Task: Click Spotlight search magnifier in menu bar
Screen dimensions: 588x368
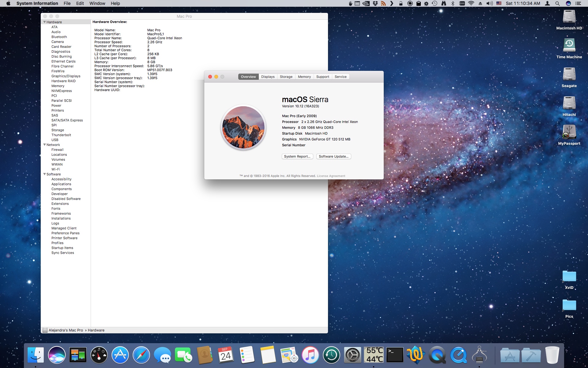Action: (557, 3)
